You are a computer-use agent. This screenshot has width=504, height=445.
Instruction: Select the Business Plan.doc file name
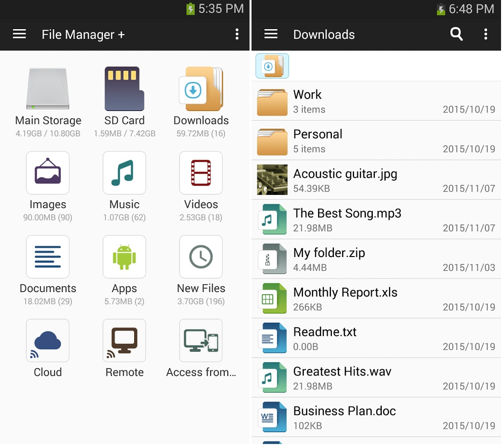pos(345,411)
